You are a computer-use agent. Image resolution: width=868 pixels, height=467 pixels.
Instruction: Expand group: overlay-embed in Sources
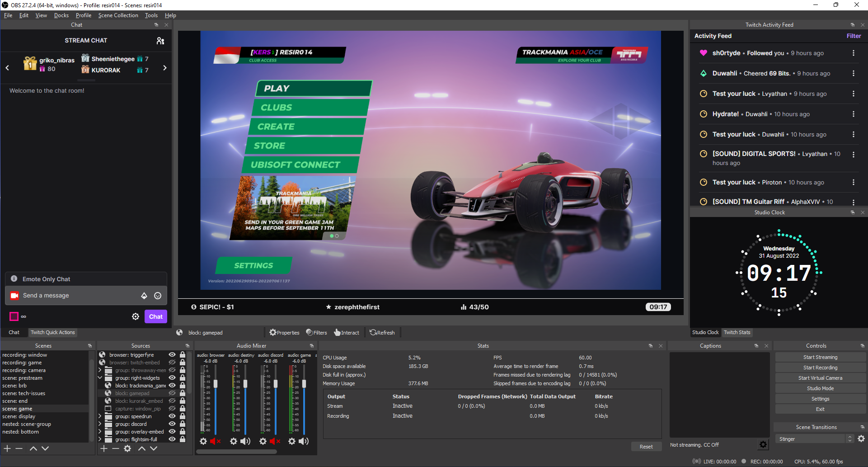(x=100, y=432)
